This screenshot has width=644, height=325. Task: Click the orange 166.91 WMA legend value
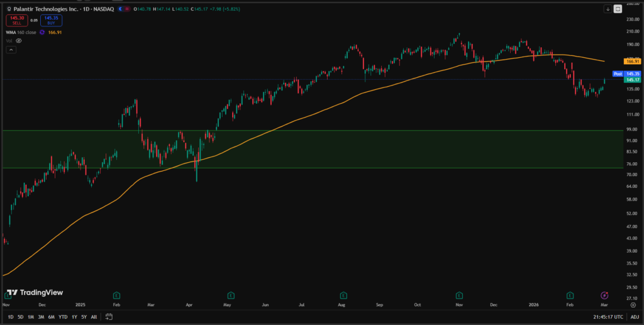(x=55, y=33)
